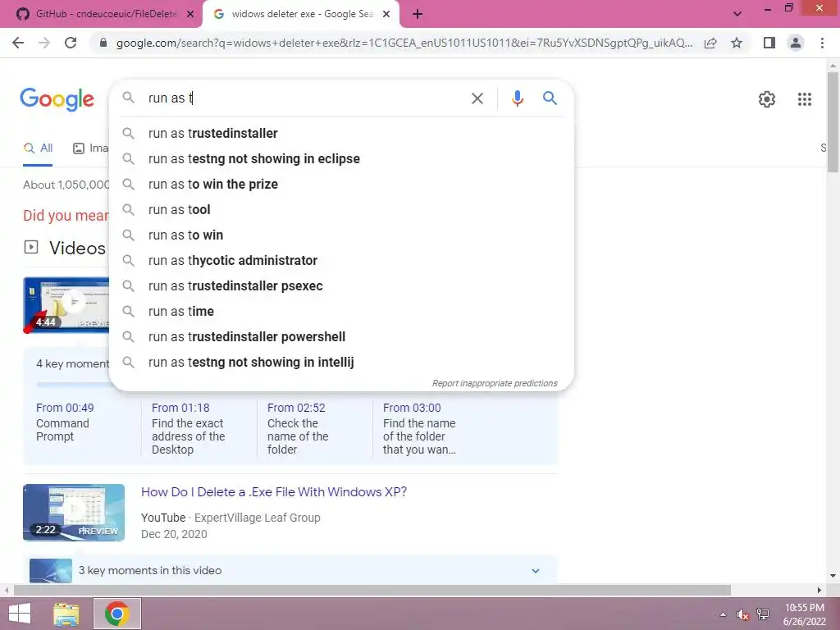Play the 2:22 video thumbnail
This screenshot has height=630, width=840.
(x=74, y=513)
